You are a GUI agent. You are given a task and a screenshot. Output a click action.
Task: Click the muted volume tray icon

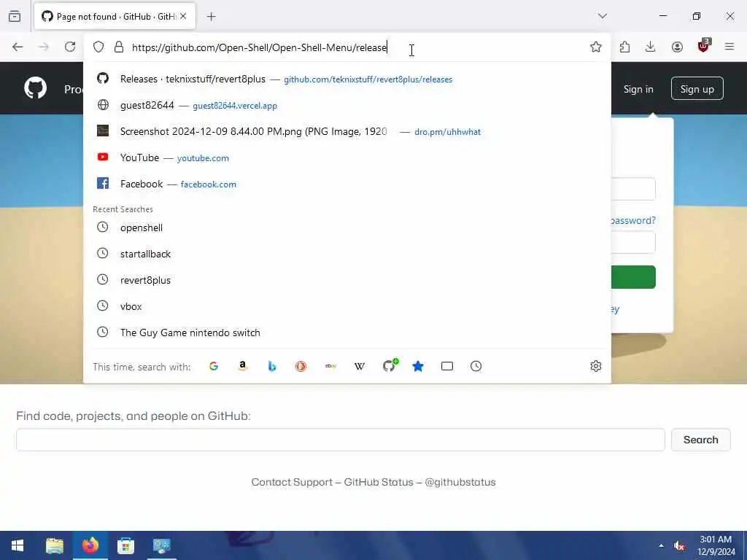679,545
